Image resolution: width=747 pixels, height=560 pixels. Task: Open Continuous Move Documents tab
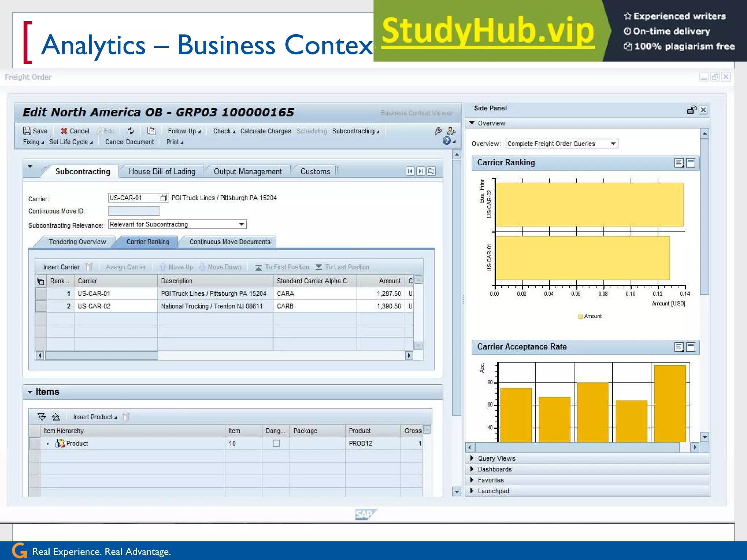coord(230,242)
